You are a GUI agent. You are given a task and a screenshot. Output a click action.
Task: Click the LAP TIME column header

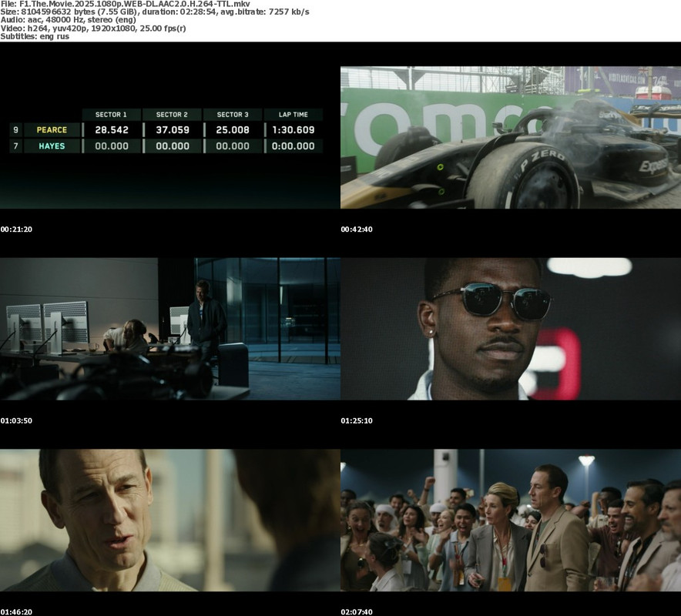294,115
